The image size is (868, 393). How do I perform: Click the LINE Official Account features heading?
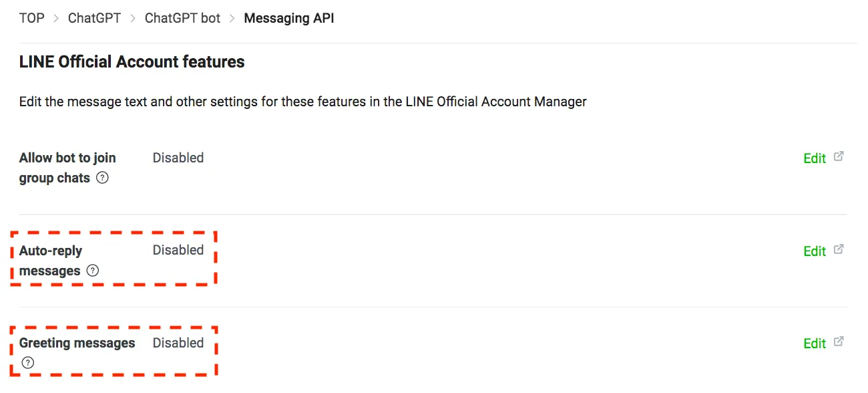click(132, 62)
